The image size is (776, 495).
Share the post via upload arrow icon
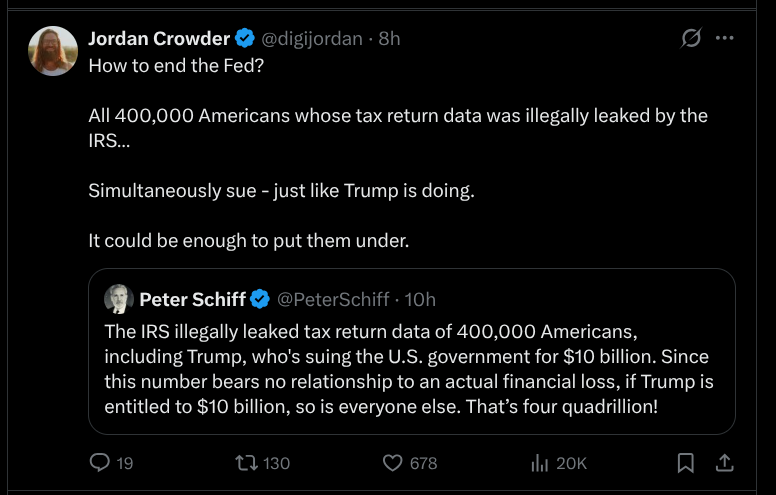click(x=726, y=462)
